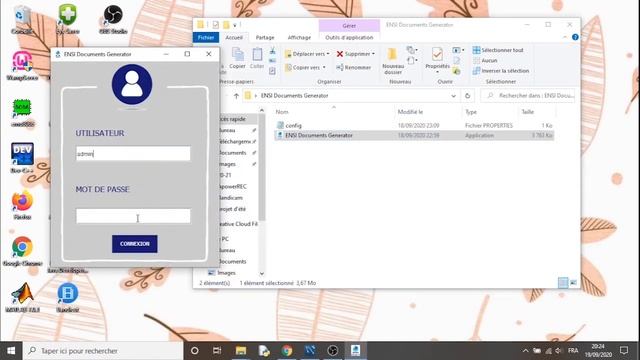Open the MATLAB desktop icon
This screenshot has width=640, height=360.
(22, 297)
